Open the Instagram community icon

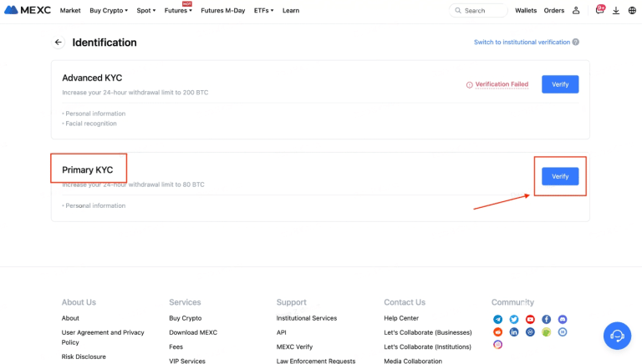(x=498, y=345)
